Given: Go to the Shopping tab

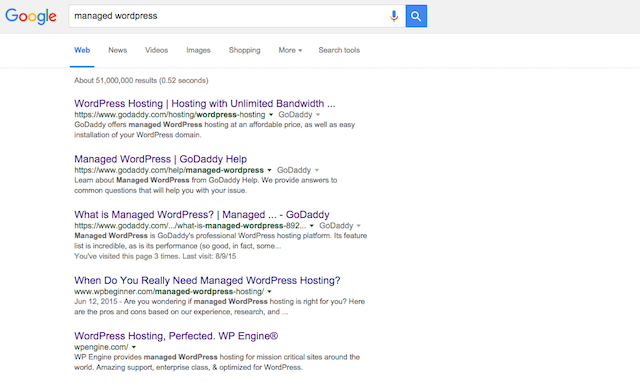Looking at the screenshot, I should coord(244,50).
